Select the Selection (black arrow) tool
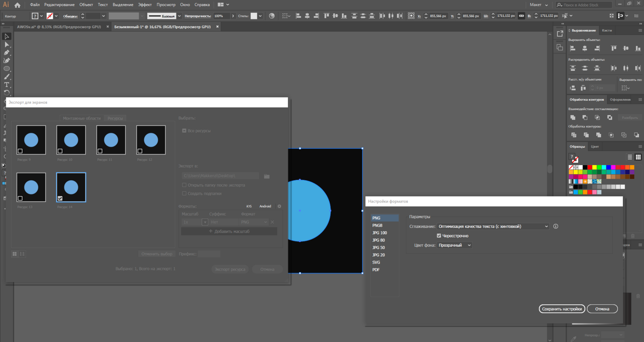 pyautogui.click(x=7, y=36)
